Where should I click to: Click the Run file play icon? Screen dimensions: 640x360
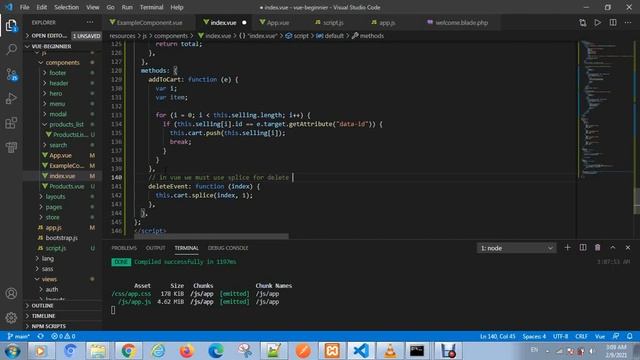tap(598, 23)
